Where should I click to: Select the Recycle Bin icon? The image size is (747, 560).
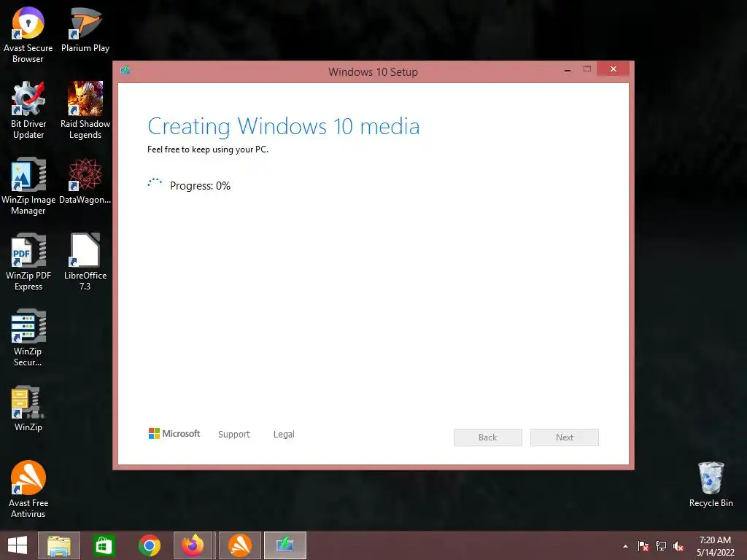click(x=711, y=484)
